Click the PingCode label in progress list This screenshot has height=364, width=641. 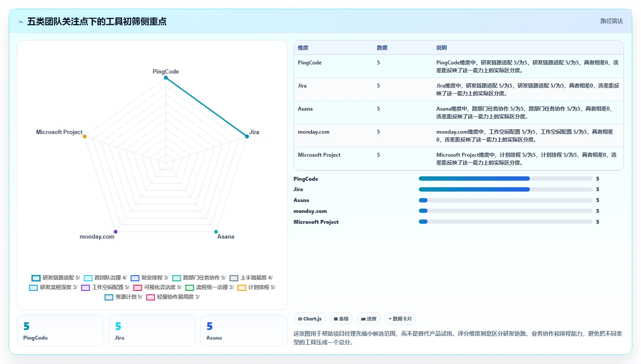tap(305, 179)
